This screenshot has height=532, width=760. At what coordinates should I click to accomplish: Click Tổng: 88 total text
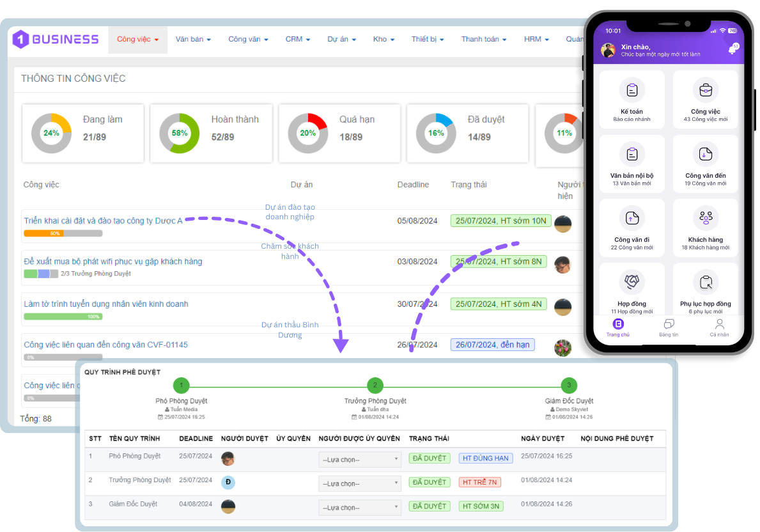[x=36, y=419]
